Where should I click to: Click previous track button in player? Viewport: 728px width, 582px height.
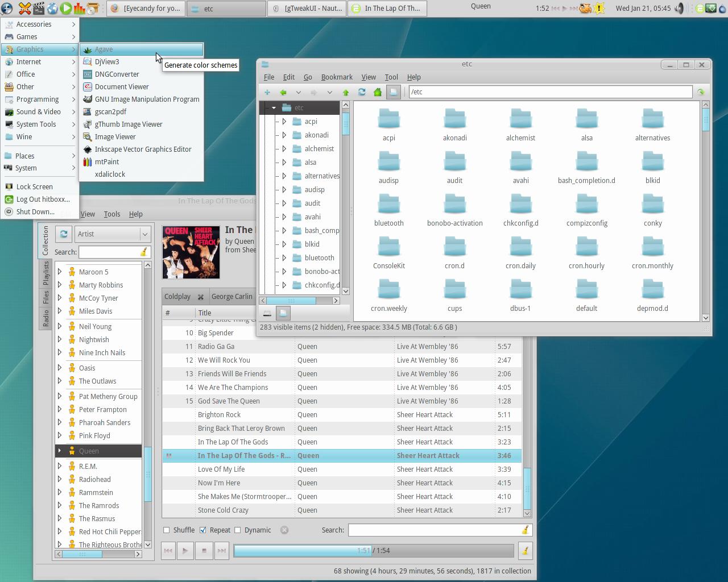[x=168, y=551]
